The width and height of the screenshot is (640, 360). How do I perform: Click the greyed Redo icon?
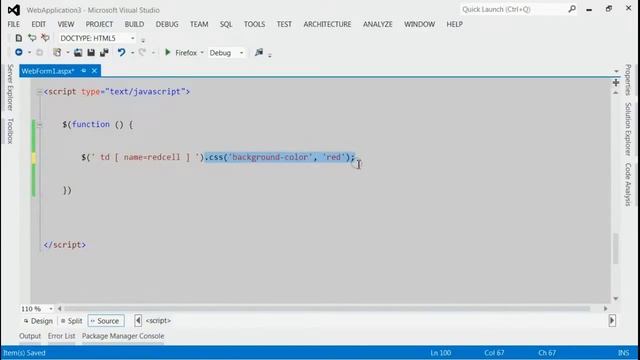point(142,53)
